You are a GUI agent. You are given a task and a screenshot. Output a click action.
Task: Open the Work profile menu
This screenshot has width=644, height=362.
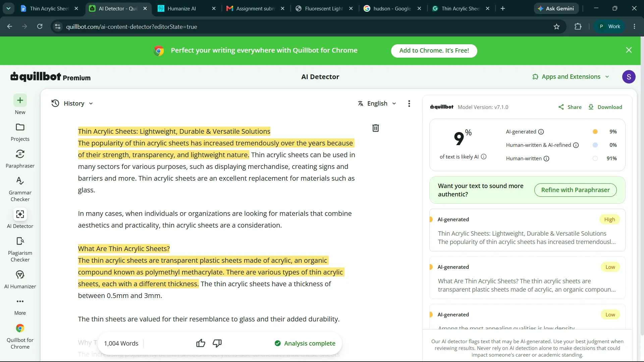coord(609,26)
